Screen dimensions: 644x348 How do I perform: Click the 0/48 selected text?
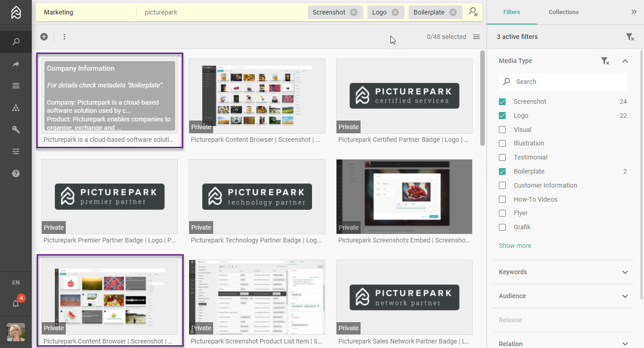click(x=446, y=37)
